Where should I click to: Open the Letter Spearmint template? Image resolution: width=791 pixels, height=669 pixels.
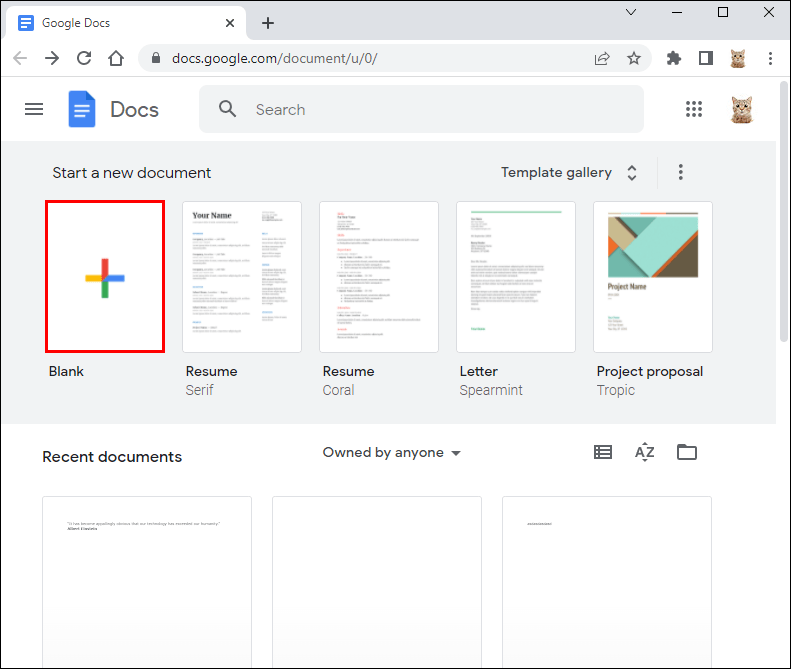tap(516, 277)
